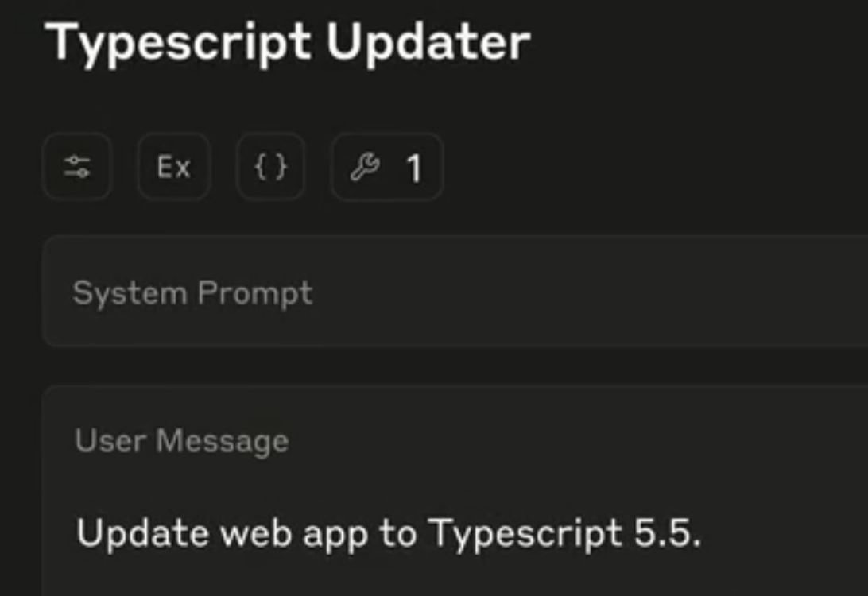Click the wrench tools icon
This screenshot has width=868, height=596.
tap(365, 167)
